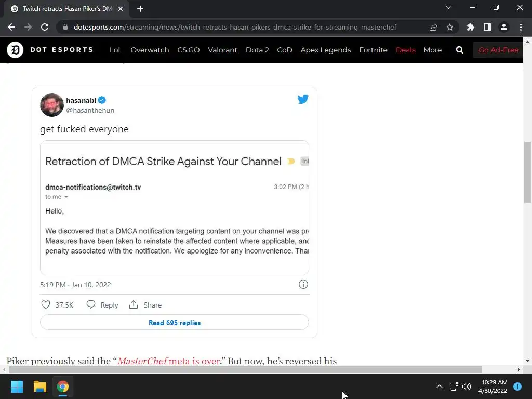Click Go Ad-Free button
The image size is (532, 399).
pyautogui.click(x=498, y=50)
